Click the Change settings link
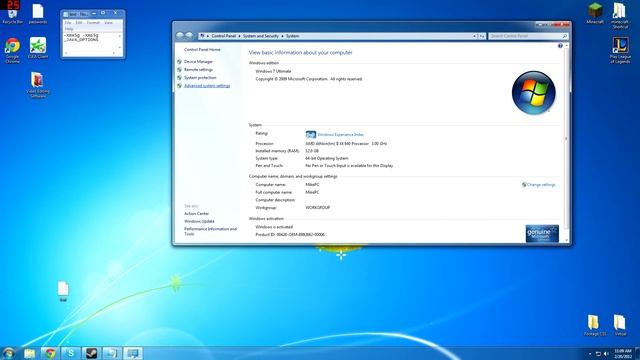640x360 pixels. tap(541, 184)
